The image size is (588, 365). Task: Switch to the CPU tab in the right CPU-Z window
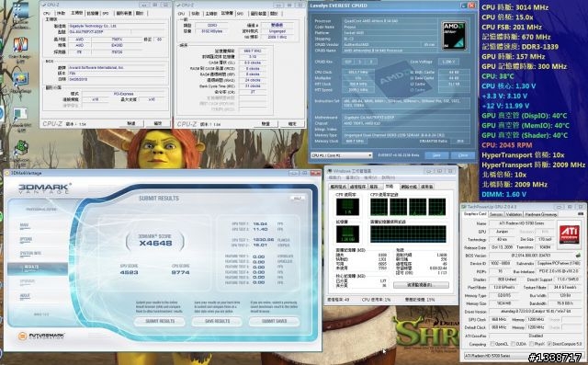point(182,14)
